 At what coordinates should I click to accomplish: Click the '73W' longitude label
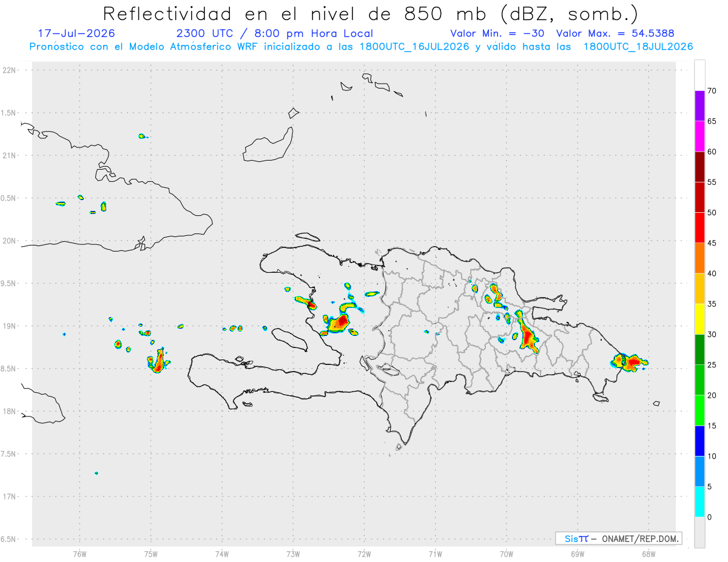(x=293, y=554)
